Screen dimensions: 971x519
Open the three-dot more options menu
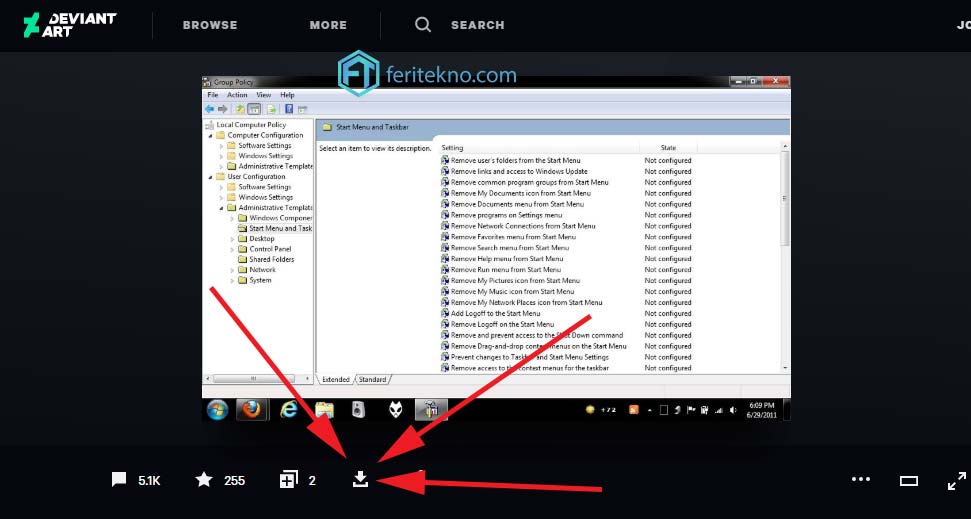[x=861, y=479]
